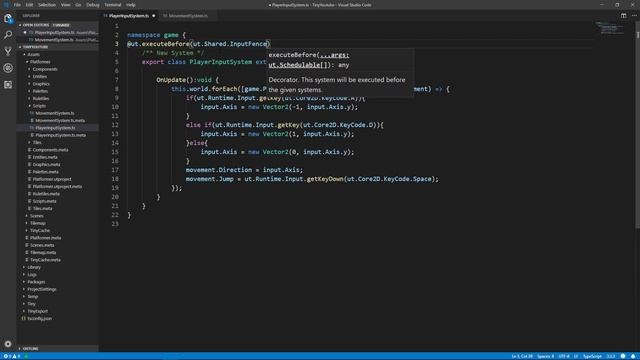The width and height of the screenshot is (640, 360).
Task: Expand the Components folder
Action: [45, 69]
